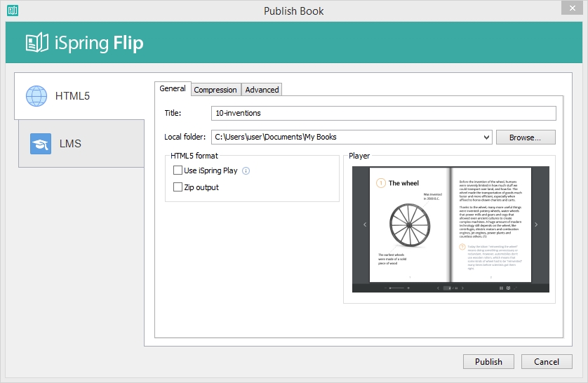The height and width of the screenshot is (383, 588).
Task: Switch to the Advanced tab
Action: (262, 90)
